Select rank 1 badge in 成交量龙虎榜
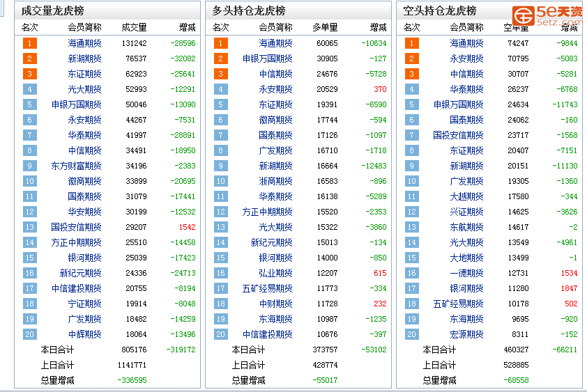 (x=29, y=43)
